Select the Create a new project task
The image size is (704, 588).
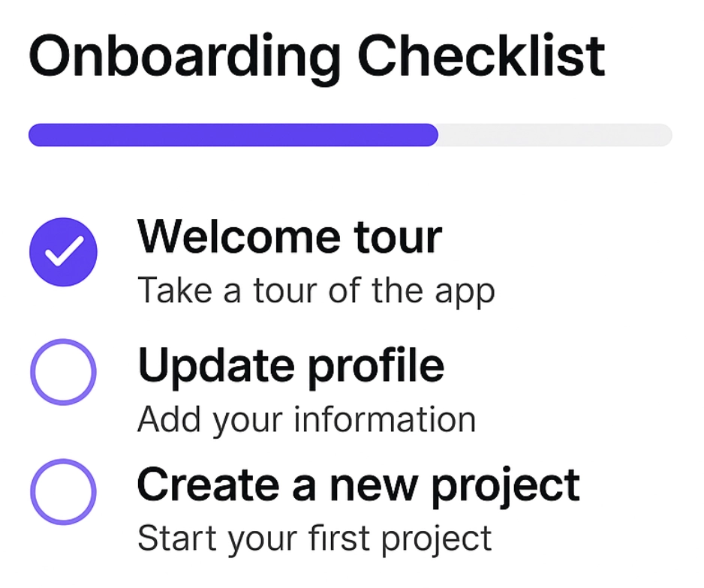click(359, 484)
